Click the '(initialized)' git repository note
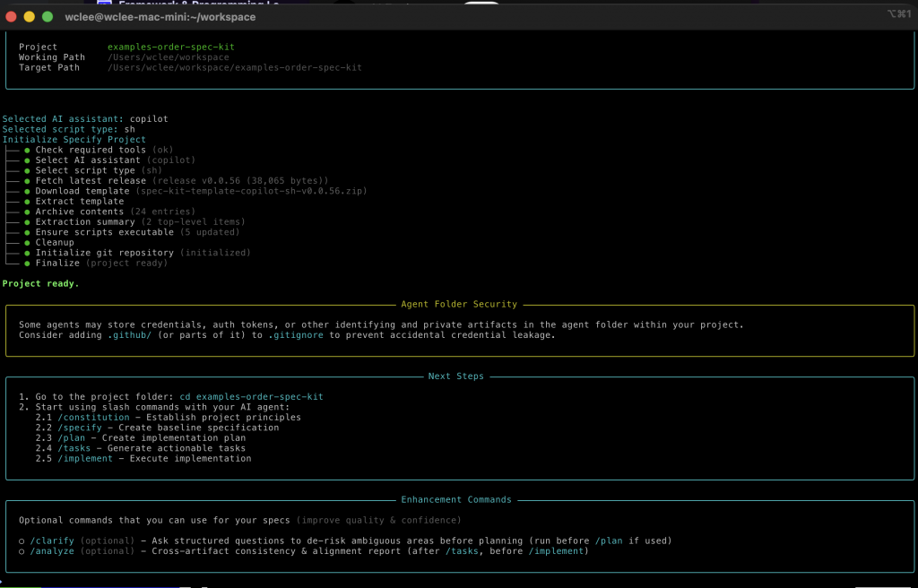Viewport: 918px width, 588px height. click(x=215, y=253)
